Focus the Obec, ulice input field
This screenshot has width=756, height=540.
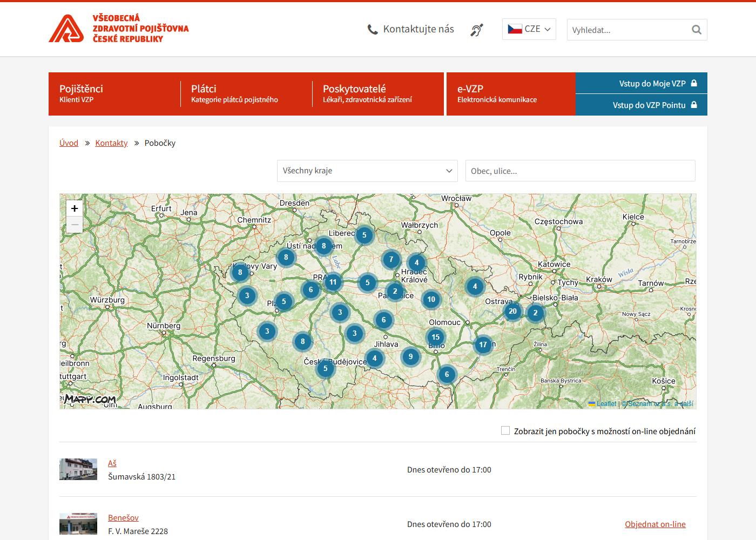coord(580,171)
